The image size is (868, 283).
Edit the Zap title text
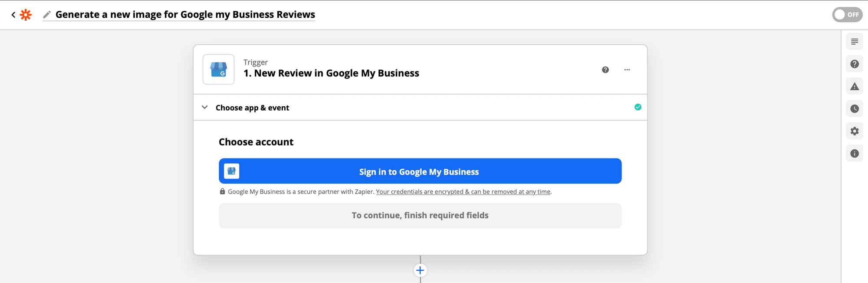click(x=185, y=14)
